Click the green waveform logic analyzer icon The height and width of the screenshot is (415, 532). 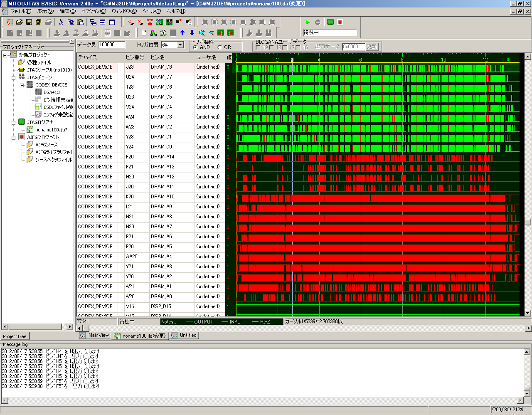point(330,22)
